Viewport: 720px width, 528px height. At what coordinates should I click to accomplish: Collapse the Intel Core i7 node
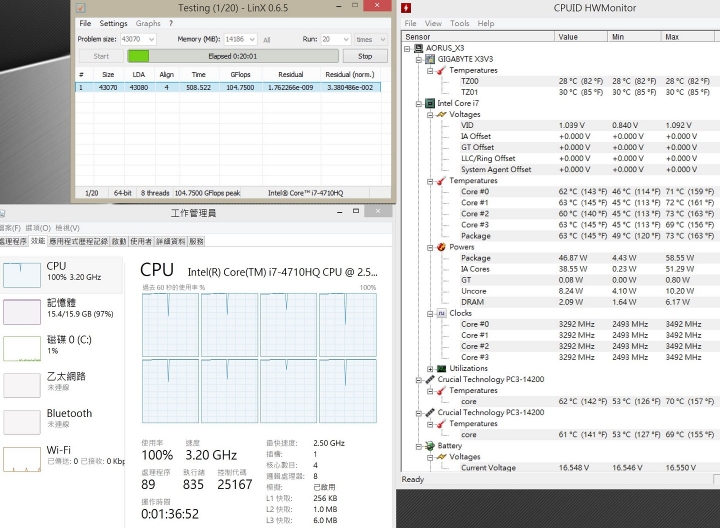(x=418, y=104)
